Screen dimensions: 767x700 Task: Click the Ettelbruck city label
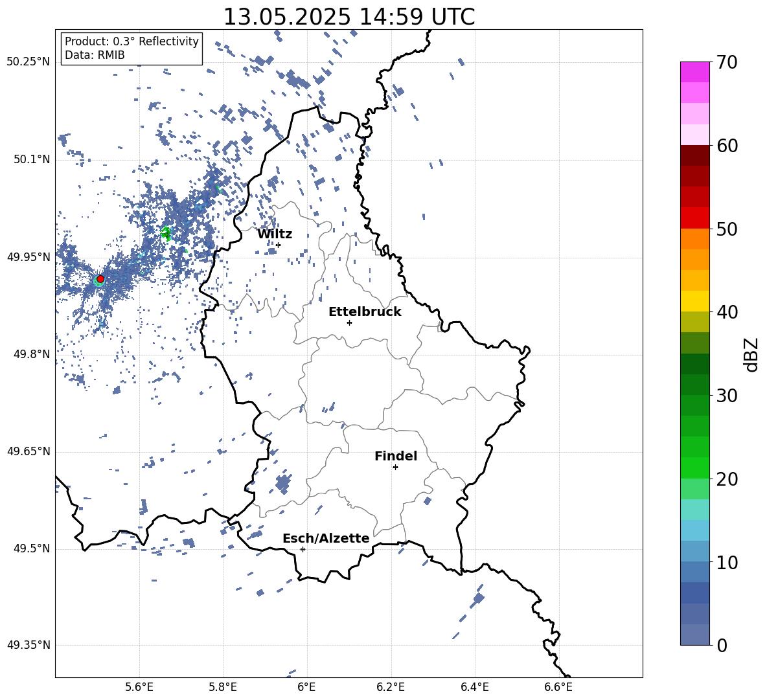click(365, 312)
